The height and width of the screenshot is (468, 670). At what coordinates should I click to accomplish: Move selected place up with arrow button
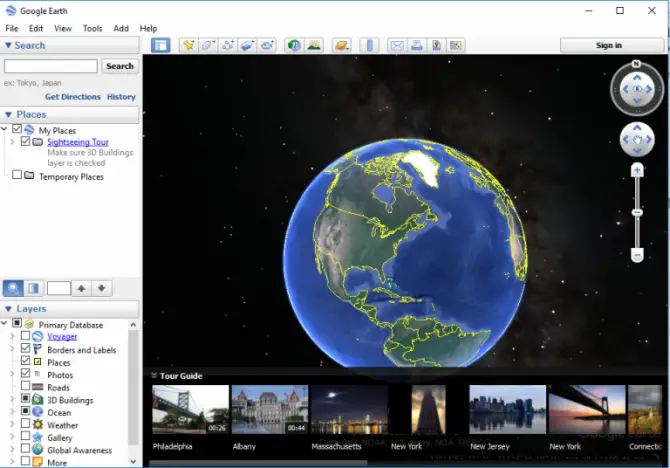[x=81, y=288]
